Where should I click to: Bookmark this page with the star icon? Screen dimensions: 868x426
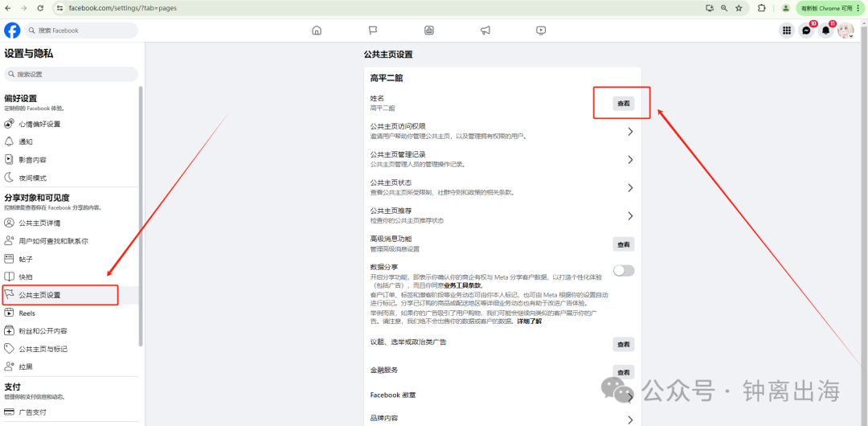click(x=739, y=8)
